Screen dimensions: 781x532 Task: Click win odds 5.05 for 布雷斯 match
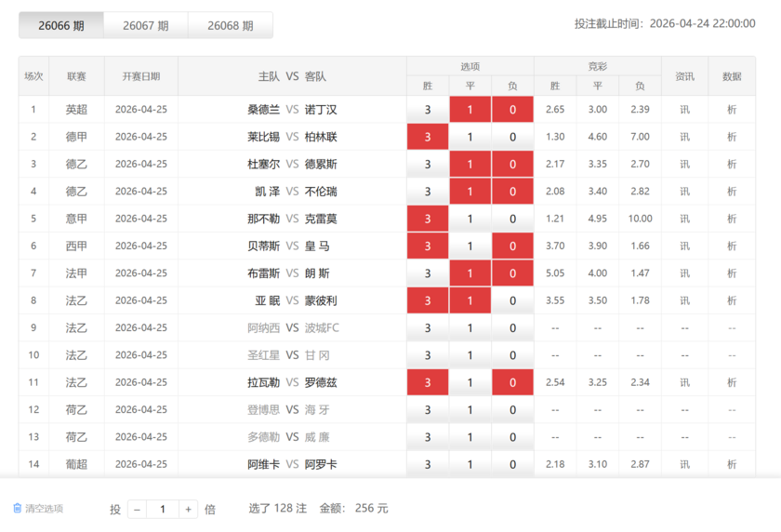[x=555, y=273]
